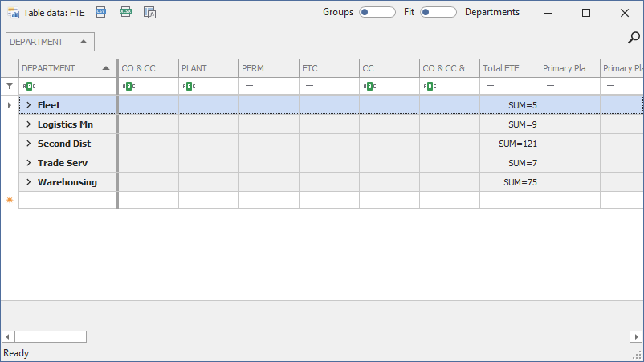The image size is (644, 362).
Task: Expand the Fleet group row
Action: (28, 105)
